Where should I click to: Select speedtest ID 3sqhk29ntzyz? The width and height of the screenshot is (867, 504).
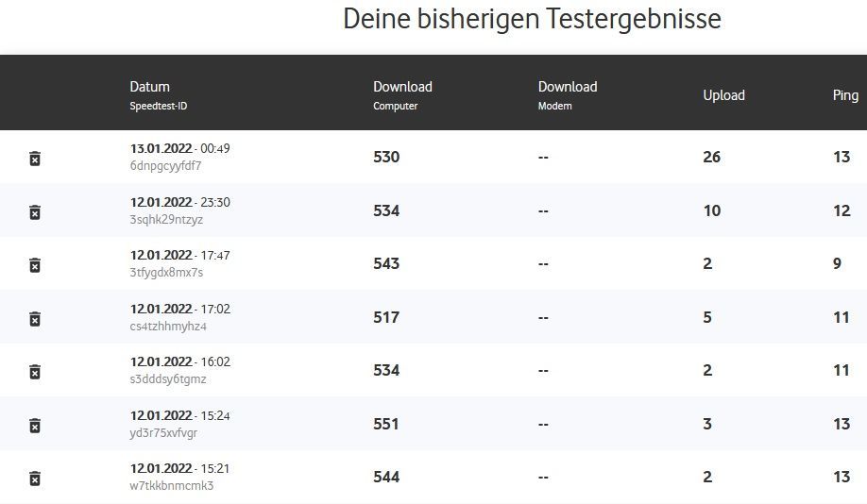tap(166, 220)
